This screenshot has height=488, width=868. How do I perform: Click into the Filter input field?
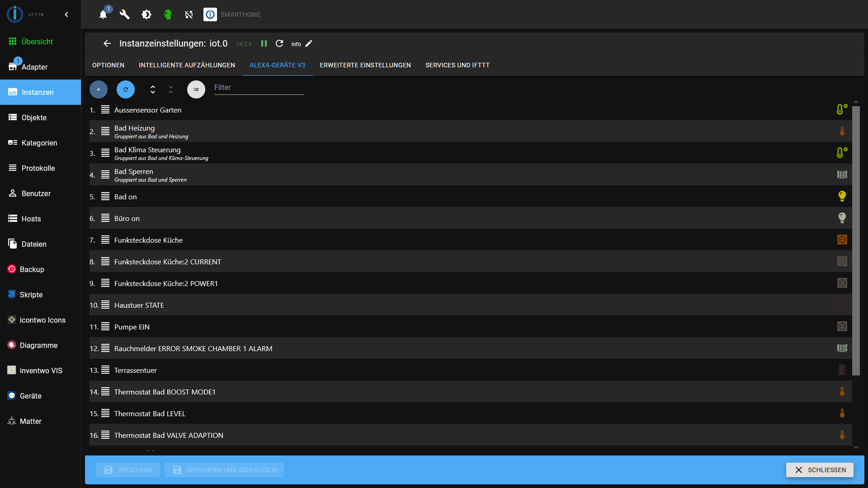(x=259, y=87)
